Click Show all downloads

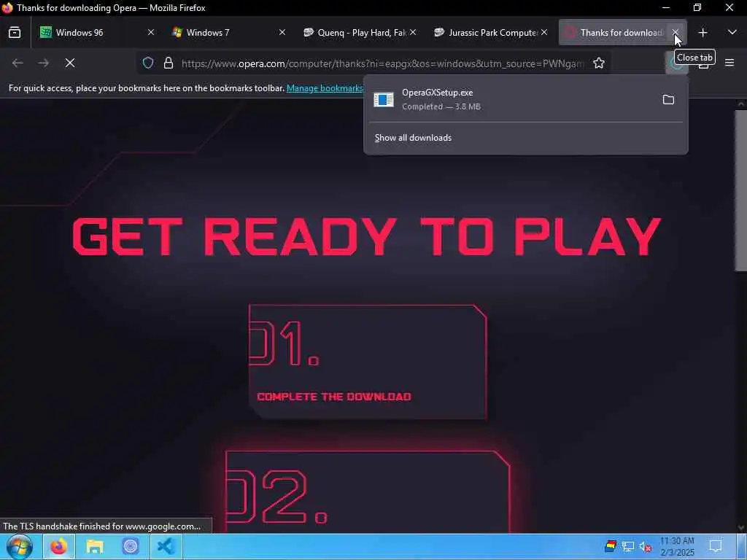pyautogui.click(x=413, y=138)
